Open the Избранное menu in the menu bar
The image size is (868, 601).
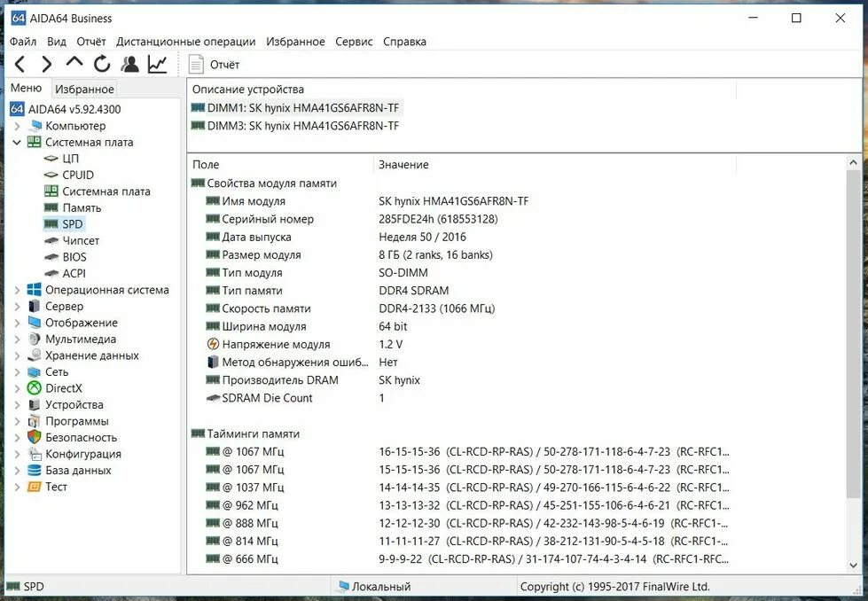point(295,42)
